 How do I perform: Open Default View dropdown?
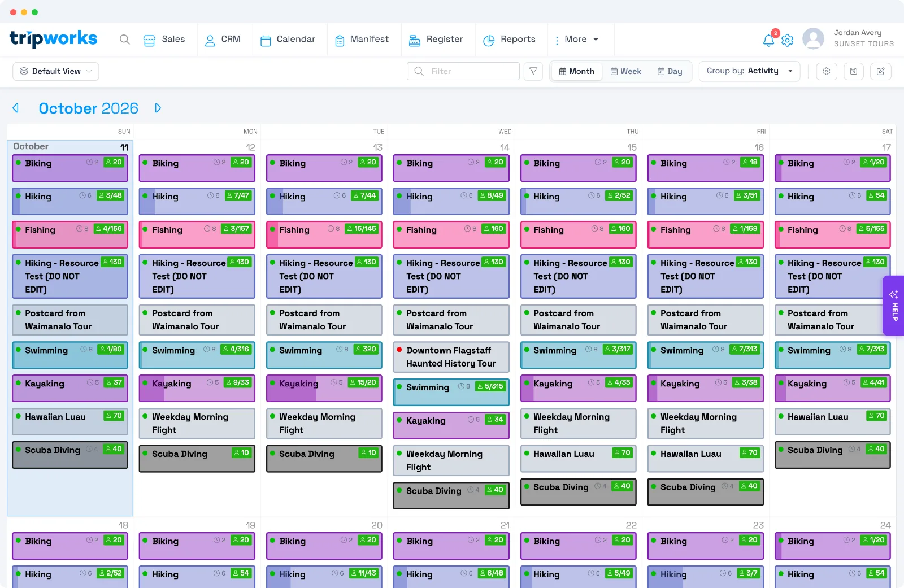[x=56, y=71]
